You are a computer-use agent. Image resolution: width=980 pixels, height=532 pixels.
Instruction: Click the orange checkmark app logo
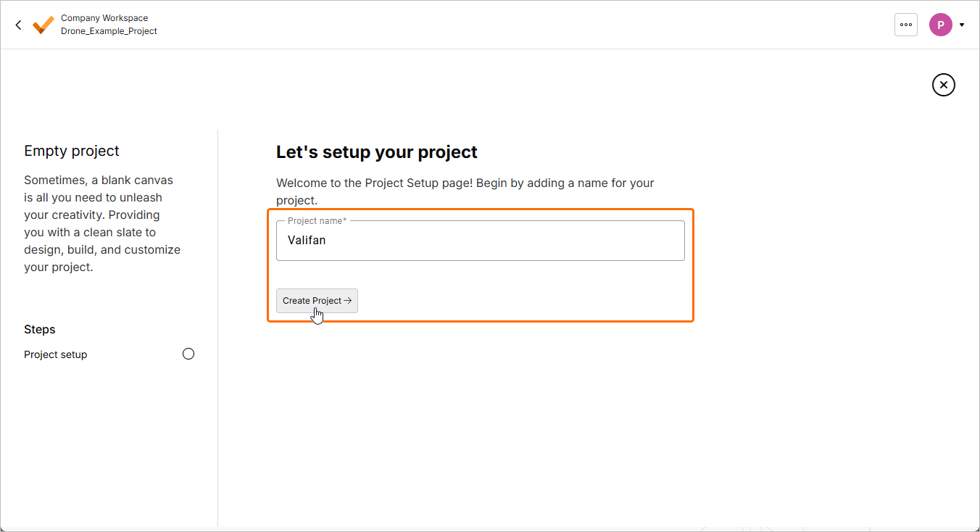click(x=43, y=25)
